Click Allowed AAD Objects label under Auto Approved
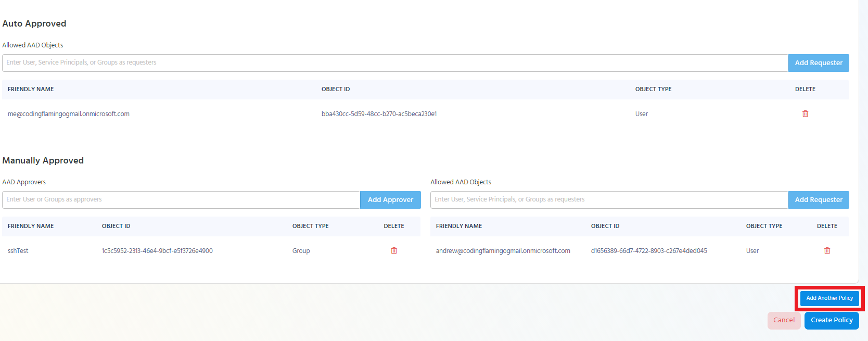This screenshot has width=868, height=341. (x=33, y=45)
